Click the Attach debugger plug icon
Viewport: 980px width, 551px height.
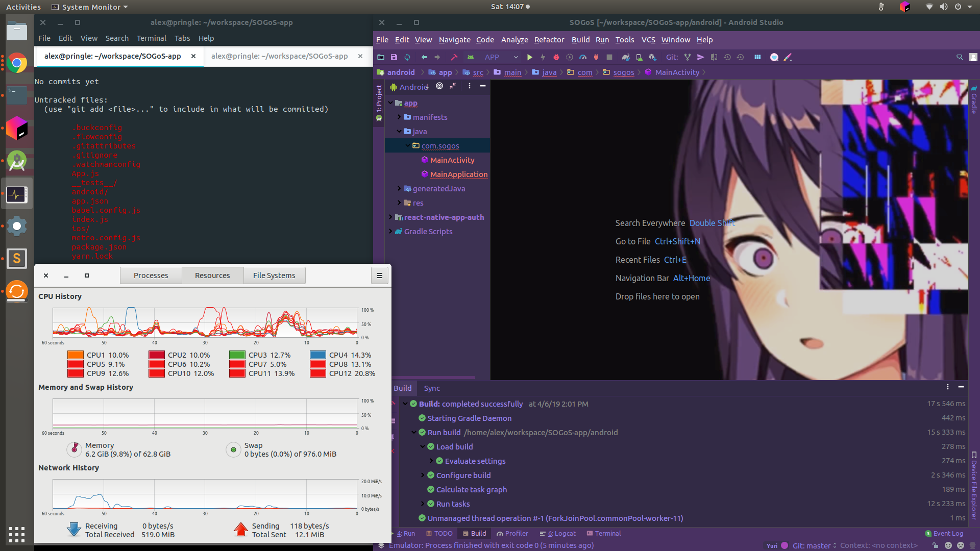pos(596,57)
